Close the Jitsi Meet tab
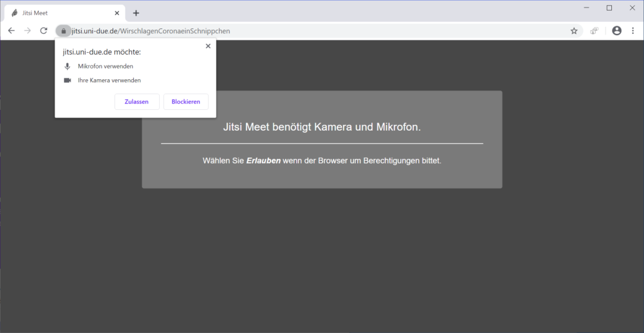Screen dimensions: 644x333 [x=117, y=13]
